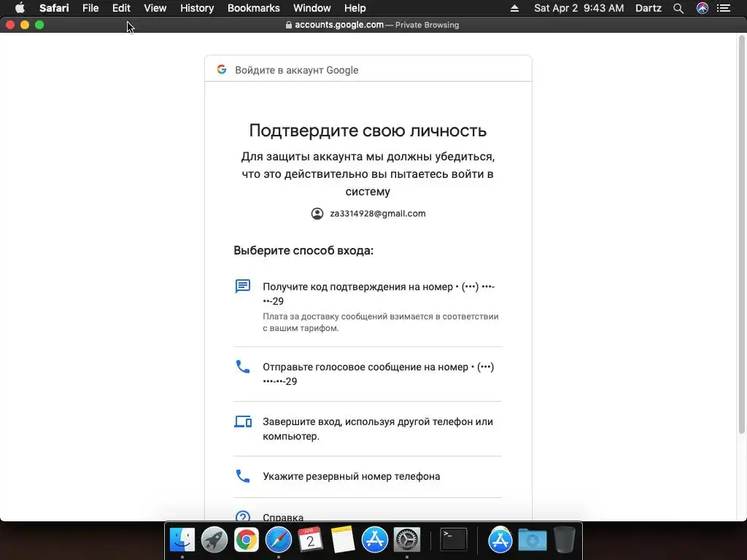The width and height of the screenshot is (747, 560).
Task: Choose Завершите вход, используя другой телефон option
Action: [x=368, y=429]
